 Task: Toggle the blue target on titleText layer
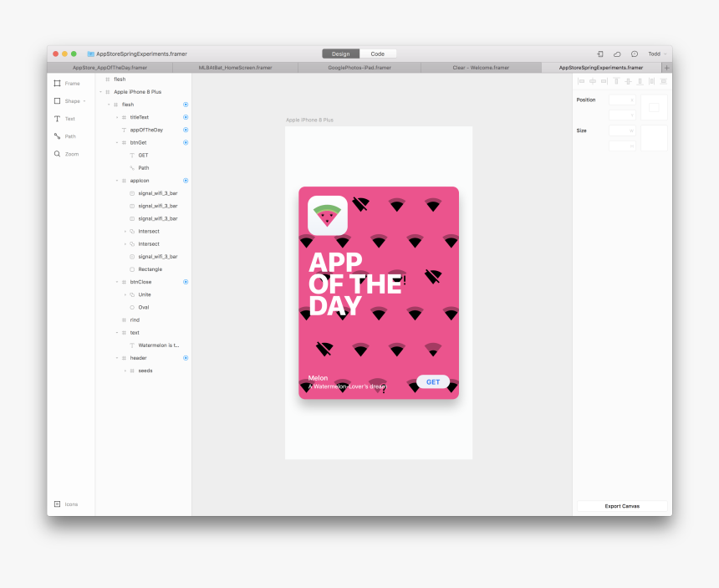coord(186,117)
